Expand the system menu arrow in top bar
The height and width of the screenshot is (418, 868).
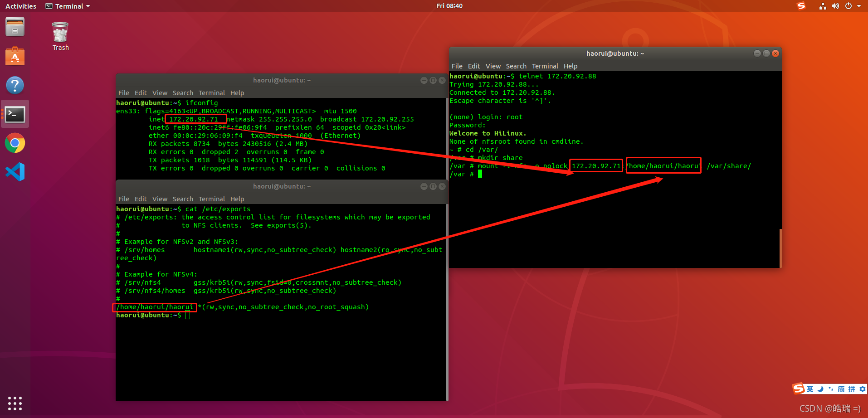859,6
